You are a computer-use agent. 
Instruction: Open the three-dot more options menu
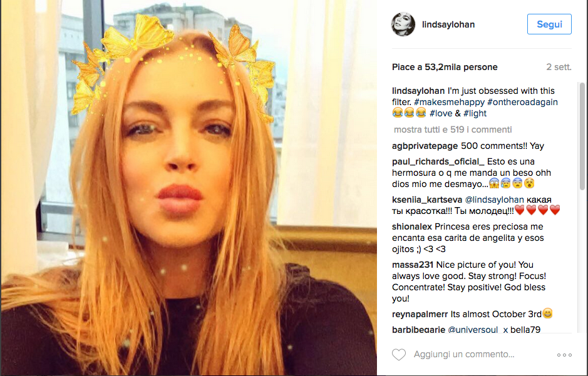(x=564, y=355)
